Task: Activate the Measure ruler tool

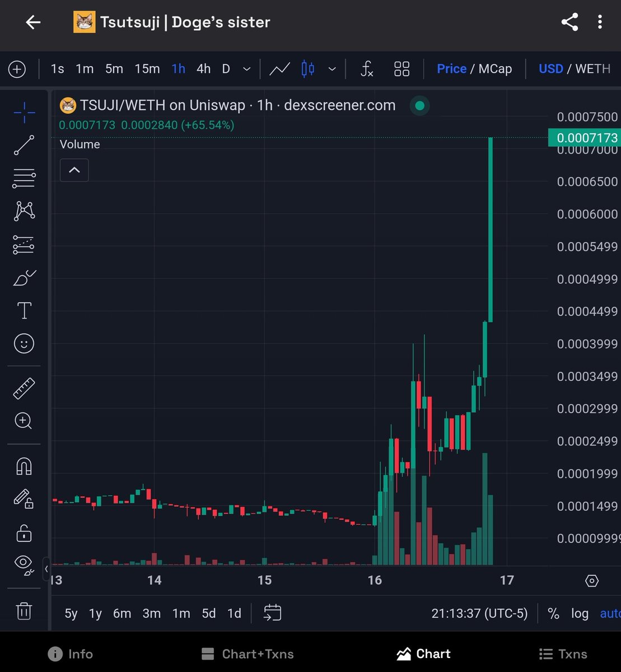Action: (24, 388)
